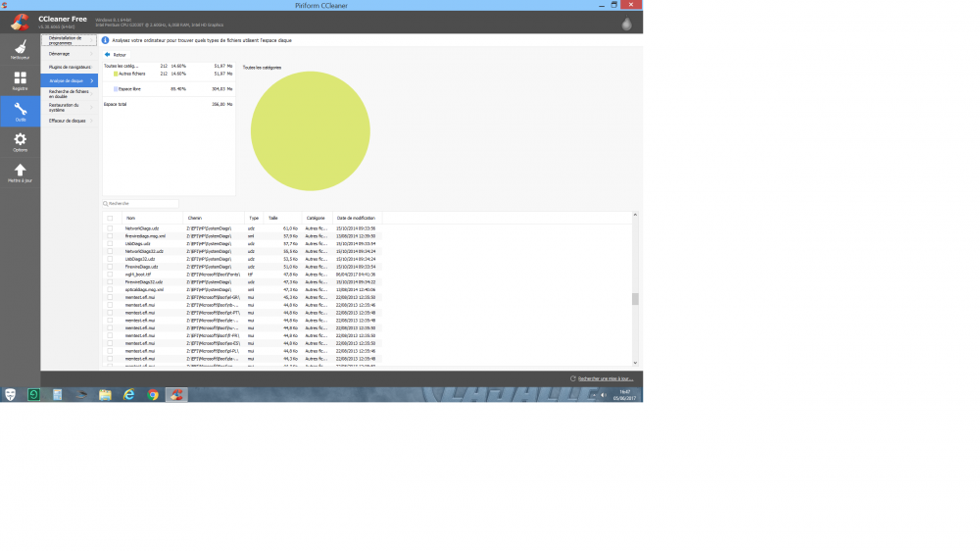Click the wgl4_boot.ttf file name

[137, 274]
